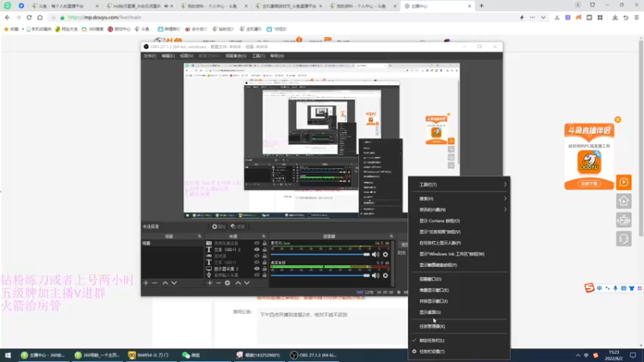Open the scenes dock panel options icon
Screen dimensions: 644x362
pyautogui.click(x=200, y=237)
